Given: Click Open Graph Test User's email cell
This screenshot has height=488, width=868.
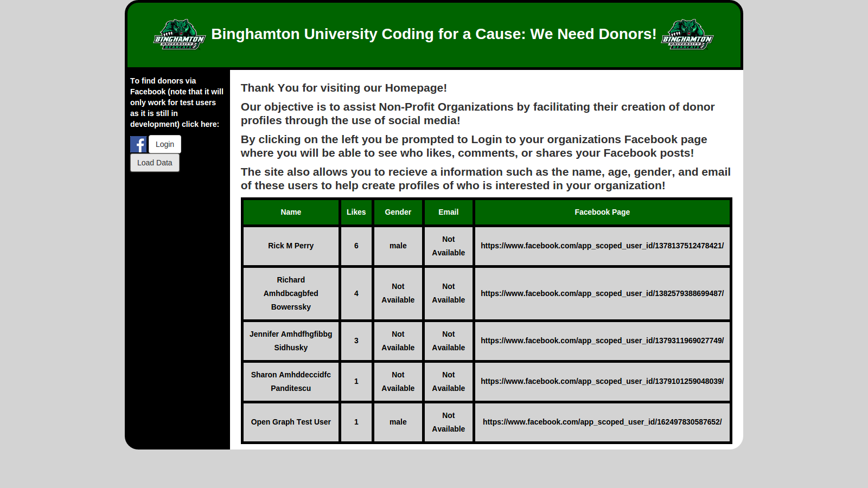Looking at the screenshot, I should pyautogui.click(x=449, y=422).
